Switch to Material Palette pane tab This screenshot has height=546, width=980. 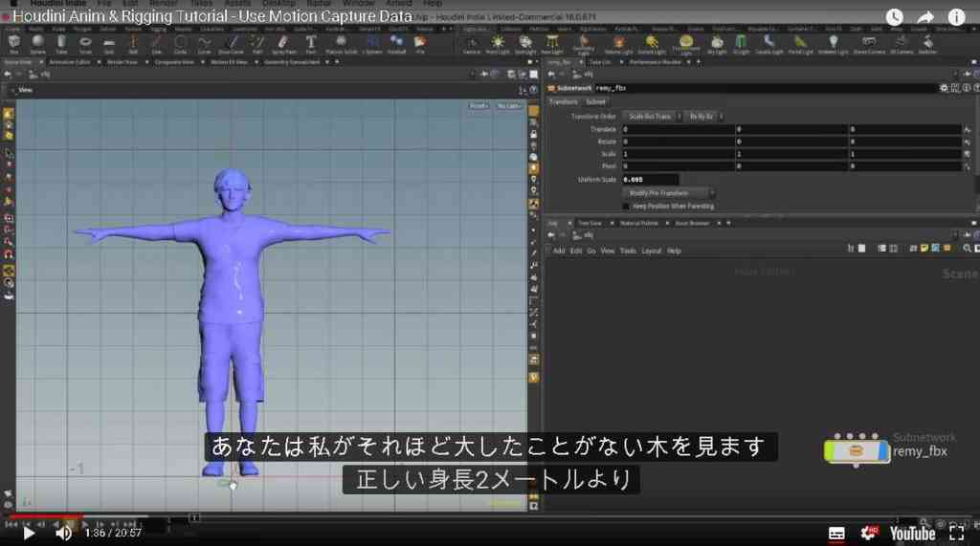(x=638, y=223)
